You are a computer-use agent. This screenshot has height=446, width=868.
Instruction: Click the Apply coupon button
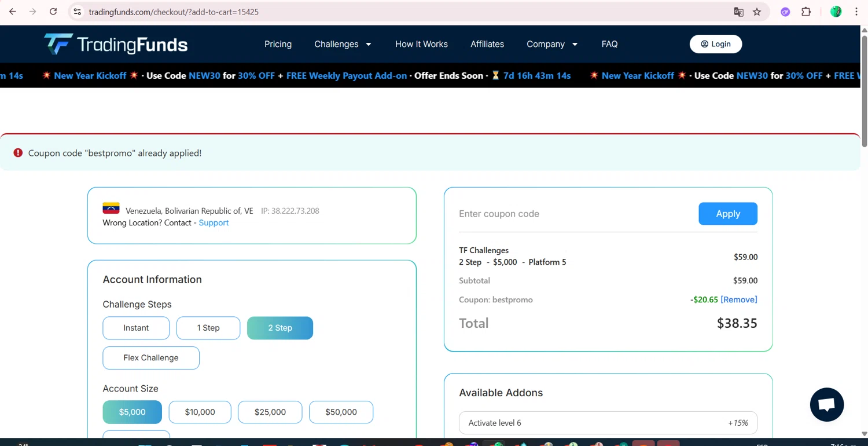[728, 214]
